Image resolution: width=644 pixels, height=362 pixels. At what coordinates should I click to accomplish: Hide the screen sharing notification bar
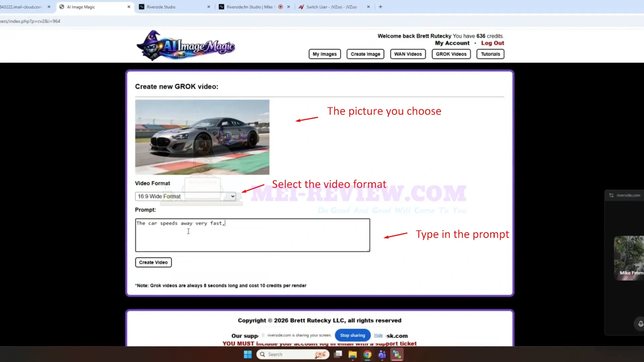coord(378,335)
